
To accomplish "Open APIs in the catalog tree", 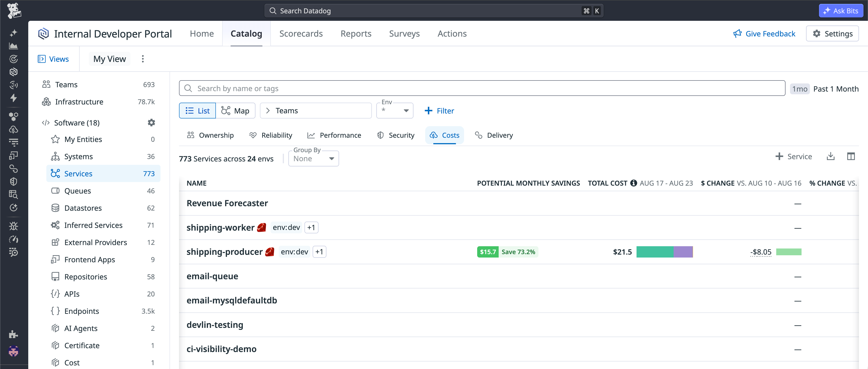I will 103,294.
